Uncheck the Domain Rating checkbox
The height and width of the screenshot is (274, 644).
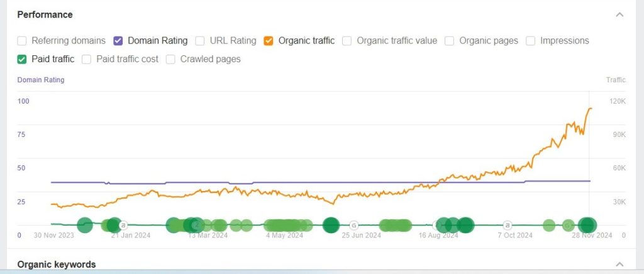(x=118, y=41)
